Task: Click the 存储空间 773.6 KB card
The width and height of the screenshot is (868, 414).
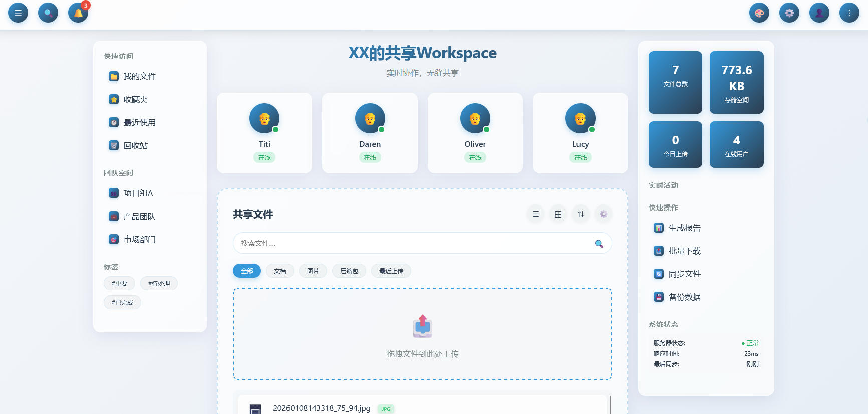Action: [x=737, y=82]
